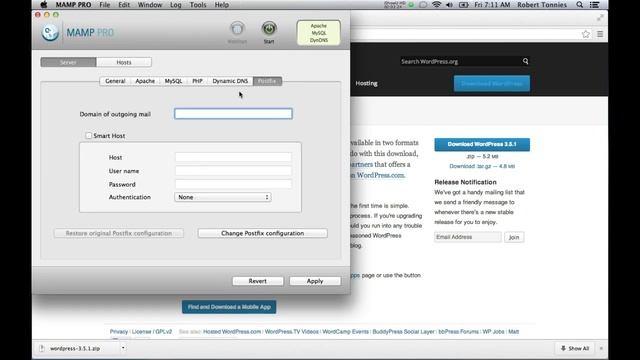Click browser fullscreen arrows icon
The image size is (640, 360).
[600, 18]
